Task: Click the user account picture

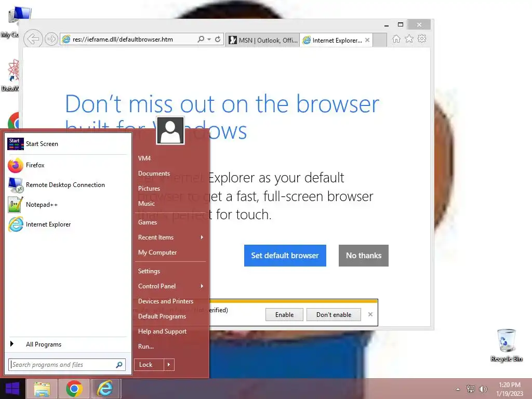Action: coord(170,130)
